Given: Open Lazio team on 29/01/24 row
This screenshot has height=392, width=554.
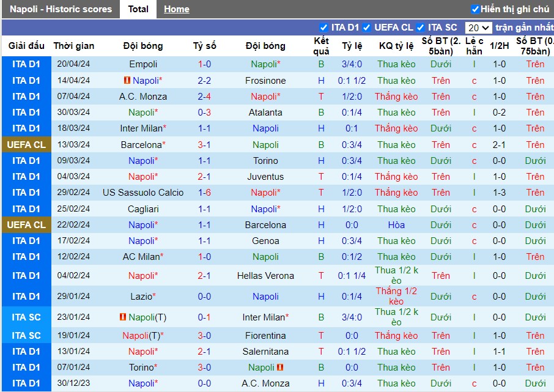Looking at the screenshot, I should 141,297.
